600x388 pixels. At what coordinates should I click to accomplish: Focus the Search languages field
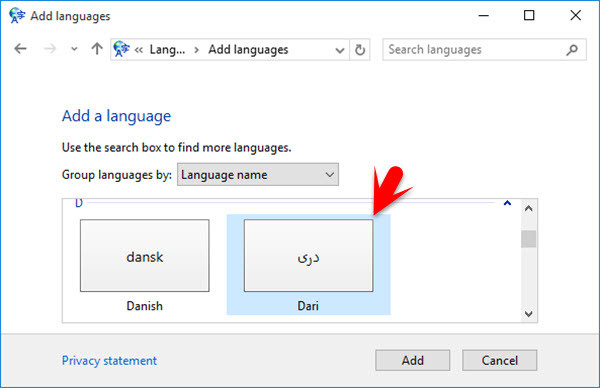[484, 50]
